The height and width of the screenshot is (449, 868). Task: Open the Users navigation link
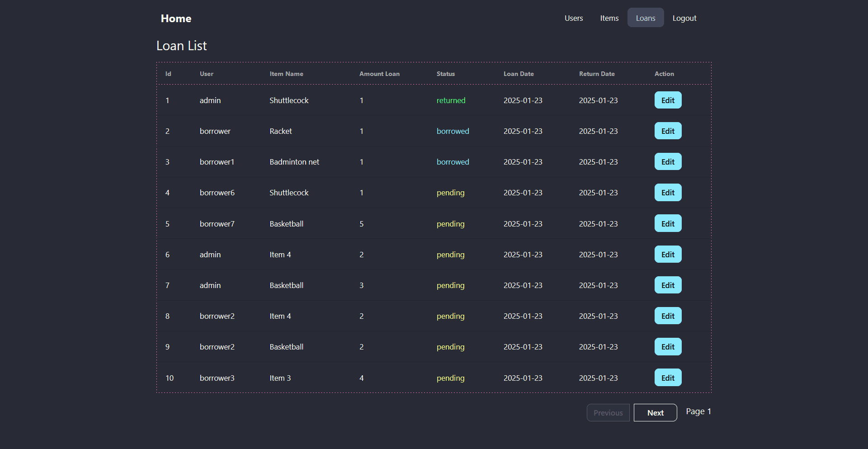573,18
